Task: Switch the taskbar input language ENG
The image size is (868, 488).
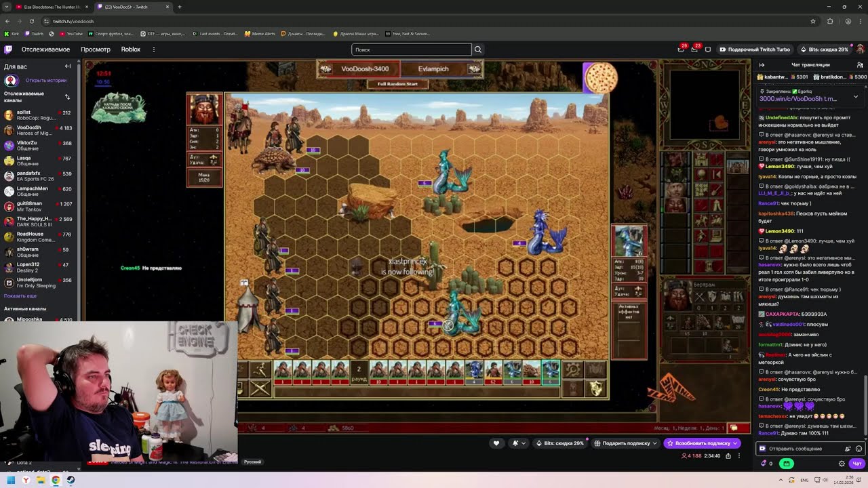Action: 805,480
